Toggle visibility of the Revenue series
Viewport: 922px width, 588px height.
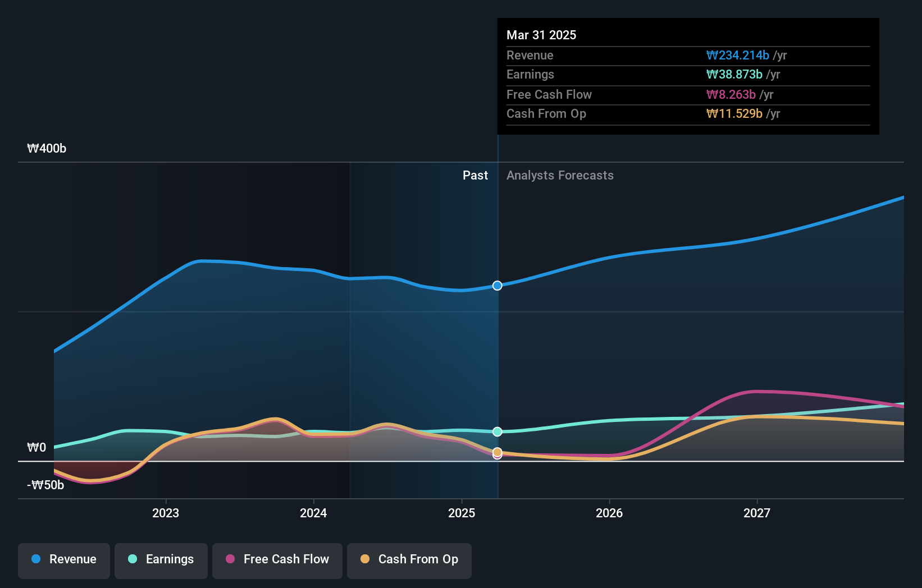coord(63,559)
